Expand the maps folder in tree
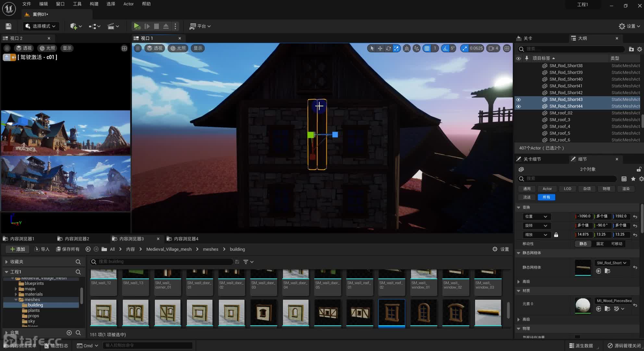Viewport: 644px width, 351px height. (x=16, y=289)
